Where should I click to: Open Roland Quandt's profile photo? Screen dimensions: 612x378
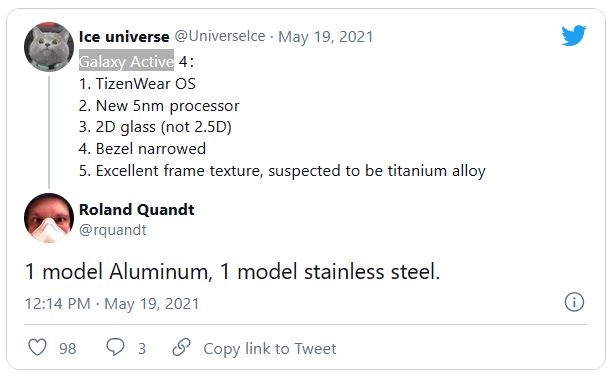(49, 218)
